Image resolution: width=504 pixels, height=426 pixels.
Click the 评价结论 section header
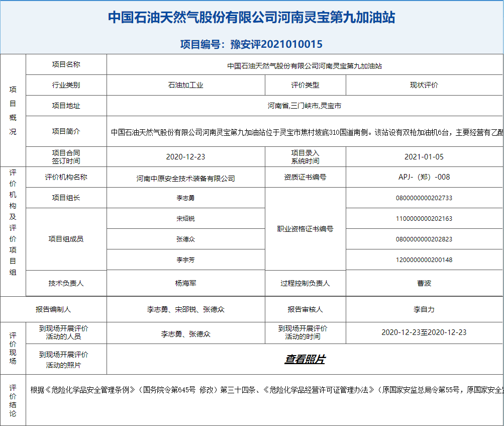13,400
